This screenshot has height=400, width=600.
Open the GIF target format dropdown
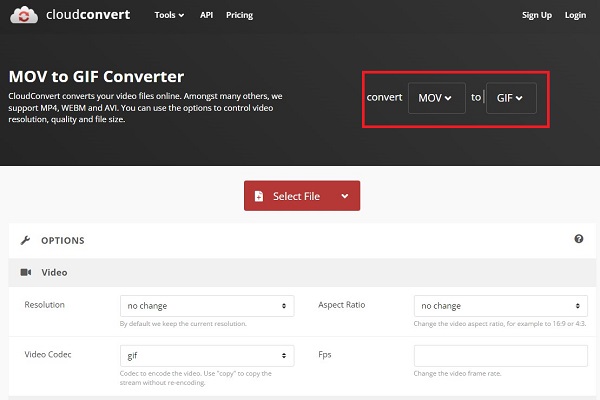pos(511,98)
